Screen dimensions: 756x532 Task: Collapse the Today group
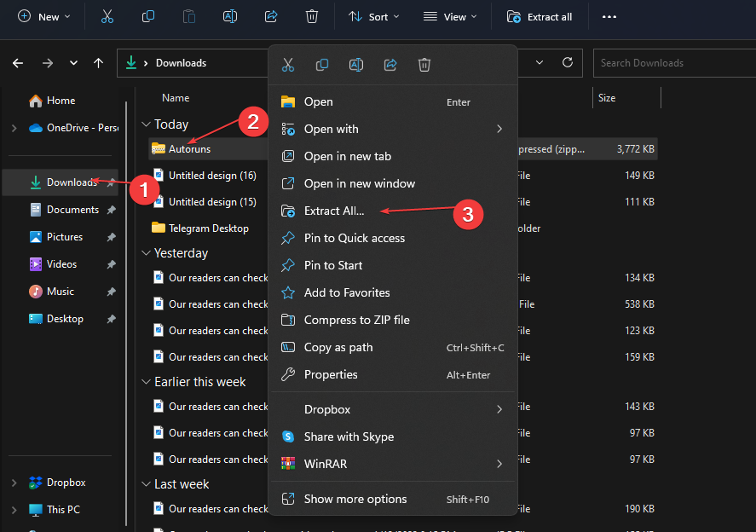(146, 124)
